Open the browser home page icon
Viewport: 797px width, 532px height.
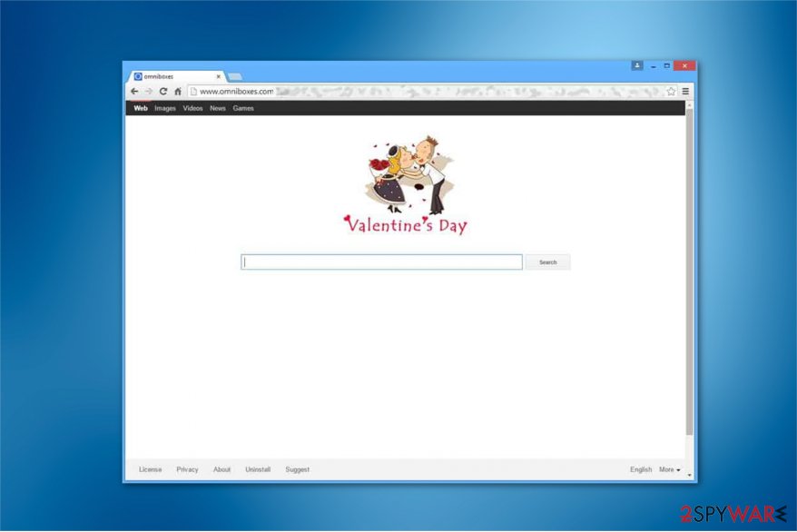[x=177, y=92]
